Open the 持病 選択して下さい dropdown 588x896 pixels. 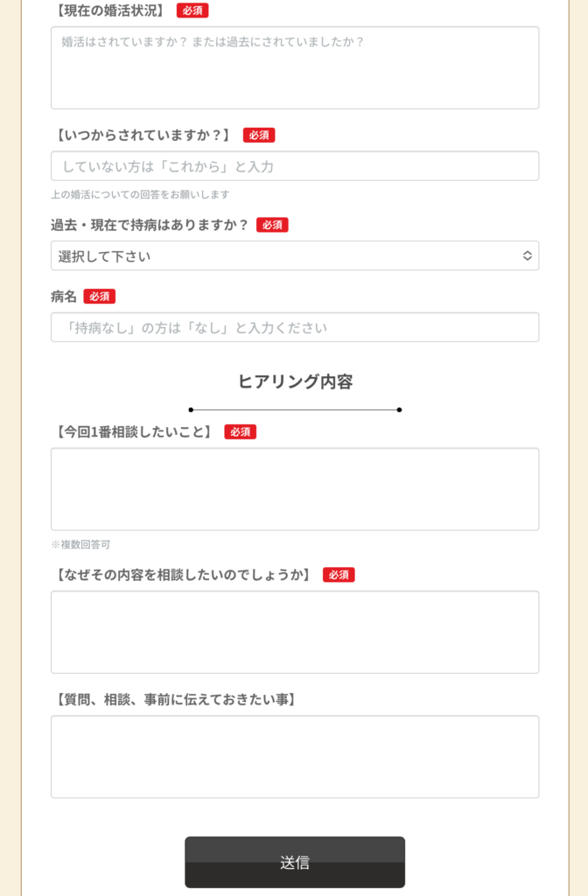[x=294, y=255]
